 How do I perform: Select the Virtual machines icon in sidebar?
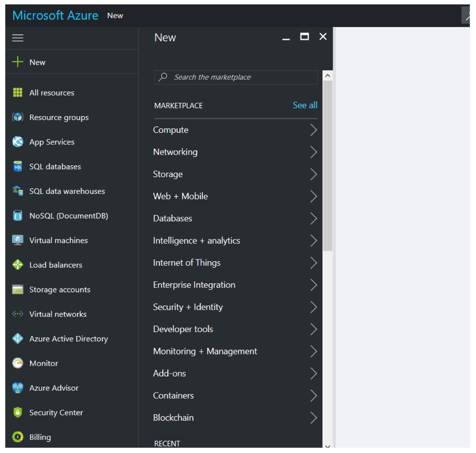(18, 240)
